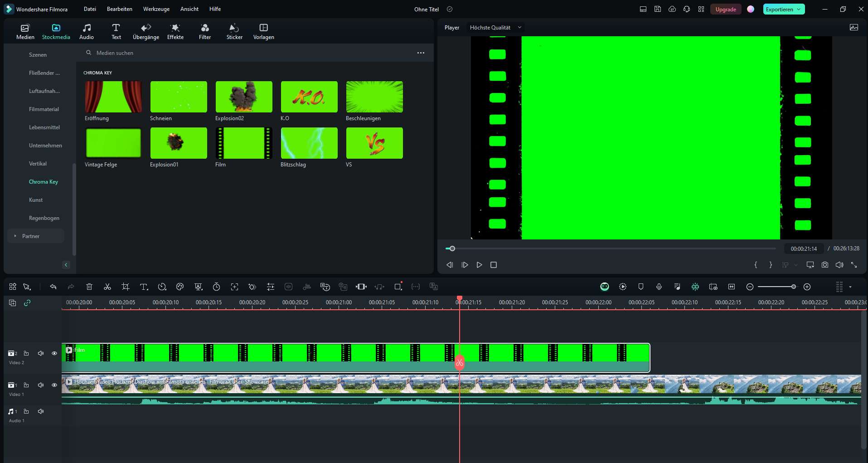Click the Keyframe diamond icon

coord(252,287)
